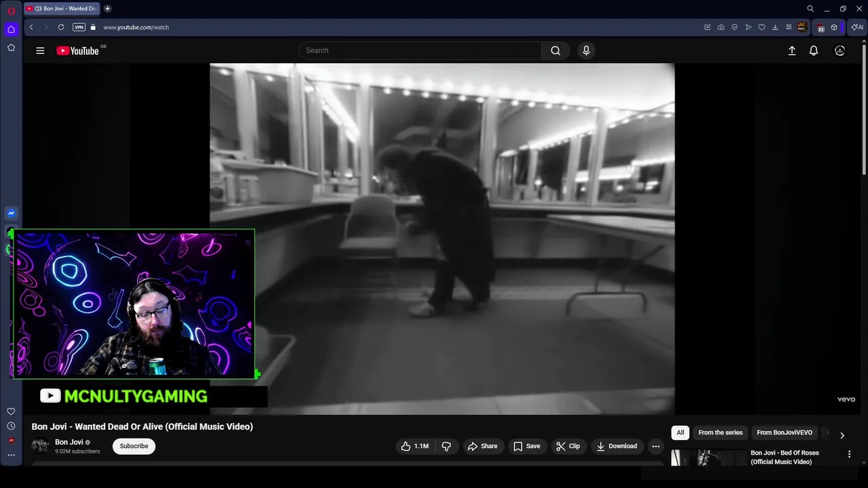Screen dimensions: 868x488
Task: Open options menu for Bed Of Roses video
Action: coord(849,454)
